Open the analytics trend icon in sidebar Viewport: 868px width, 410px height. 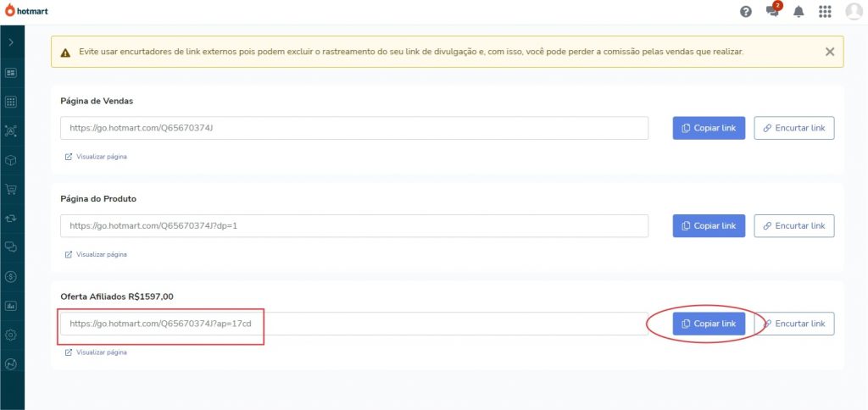pos(11,364)
